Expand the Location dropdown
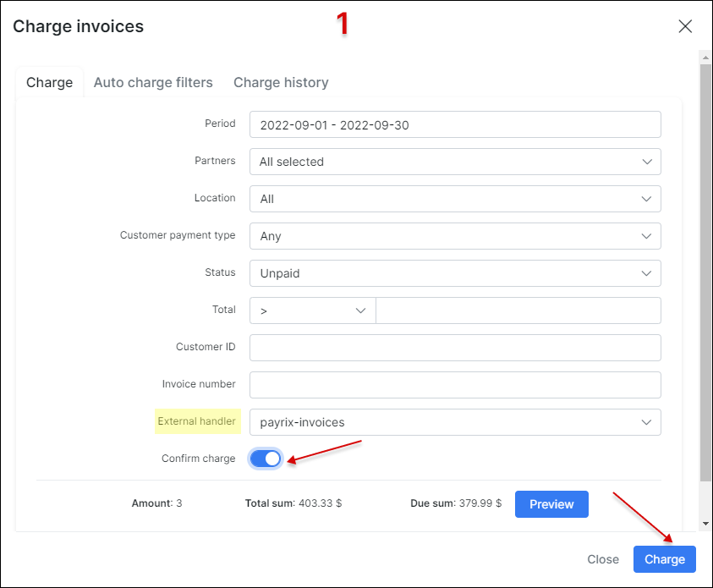 click(x=455, y=199)
